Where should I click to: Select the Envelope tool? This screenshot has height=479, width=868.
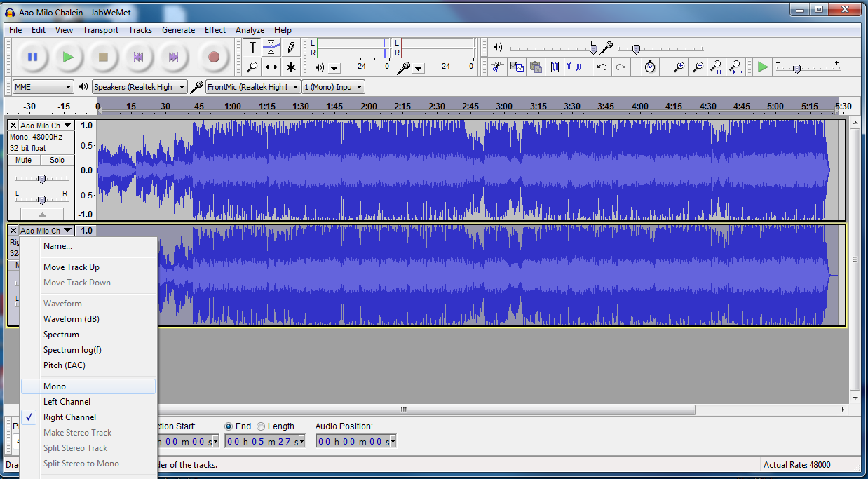(x=272, y=47)
